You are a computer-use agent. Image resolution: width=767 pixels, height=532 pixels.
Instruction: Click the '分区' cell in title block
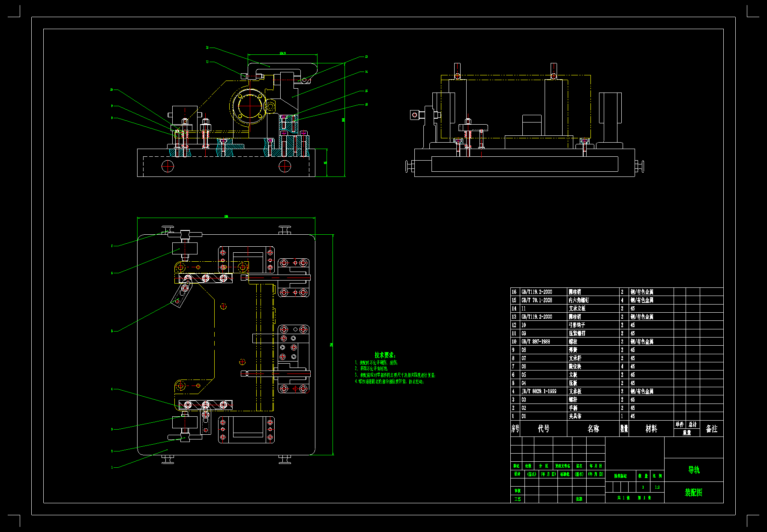[543, 466]
